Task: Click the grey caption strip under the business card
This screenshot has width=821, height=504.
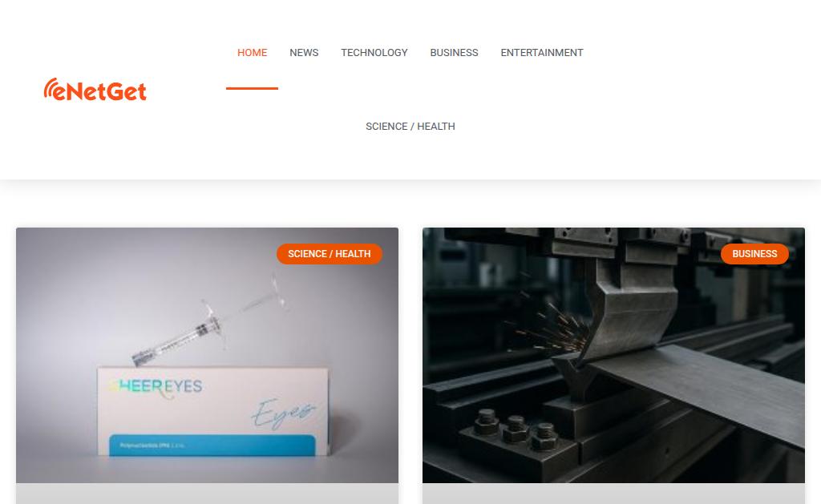Action: tap(613, 494)
